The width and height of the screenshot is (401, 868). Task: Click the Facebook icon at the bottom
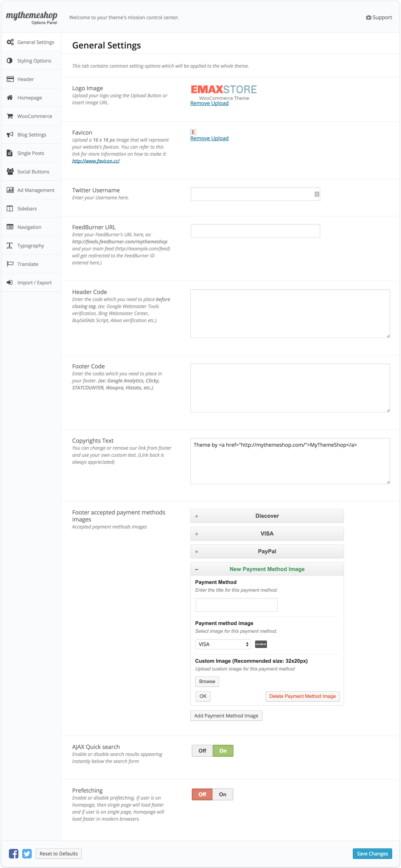13,854
